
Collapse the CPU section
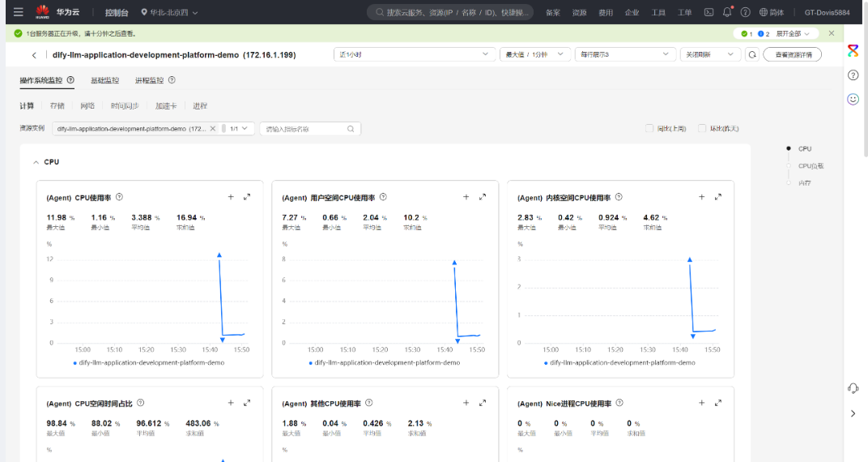pos(36,162)
